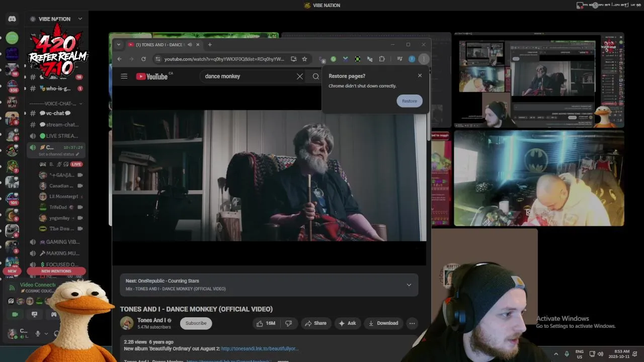Select GANJA user in voice channel
The width and height of the screenshot is (644, 362).
(x=61, y=175)
